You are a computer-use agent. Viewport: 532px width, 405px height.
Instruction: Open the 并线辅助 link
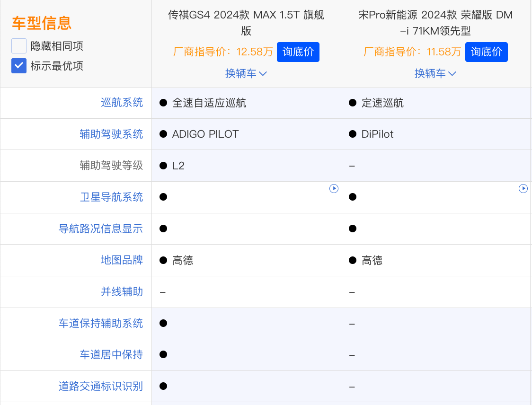[122, 292]
